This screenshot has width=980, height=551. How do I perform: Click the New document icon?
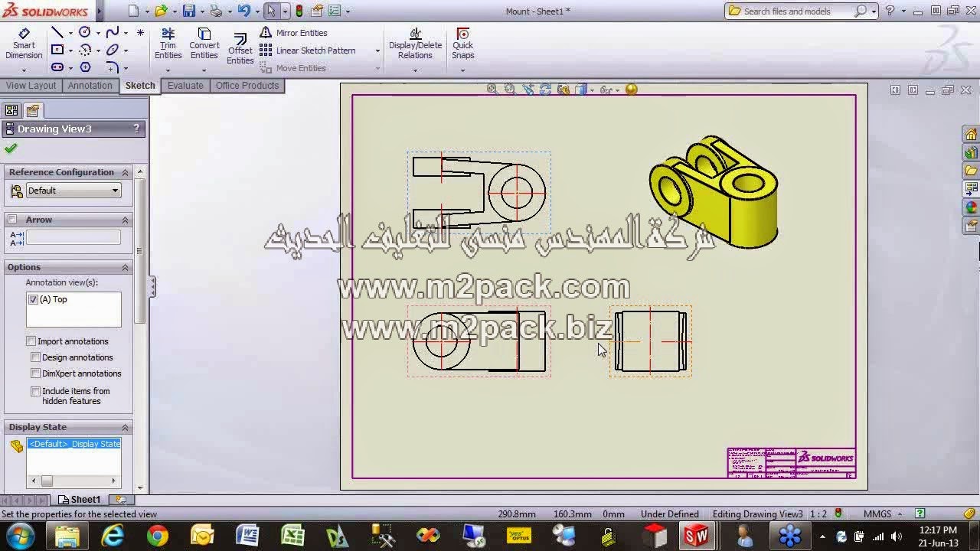coord(134,11)
